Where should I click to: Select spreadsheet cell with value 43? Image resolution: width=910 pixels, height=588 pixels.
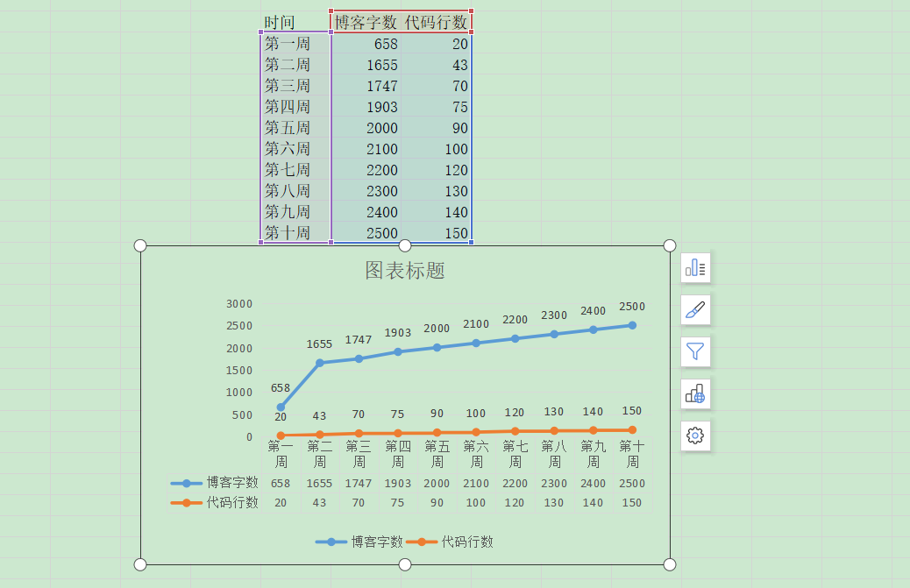click(x=436, y=64)
